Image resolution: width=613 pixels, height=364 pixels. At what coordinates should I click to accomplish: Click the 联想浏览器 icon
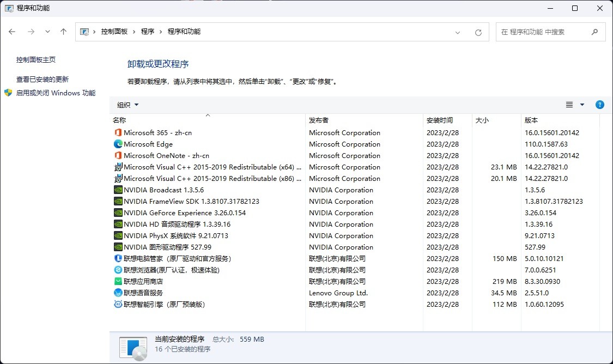click(x=118, y=270)
